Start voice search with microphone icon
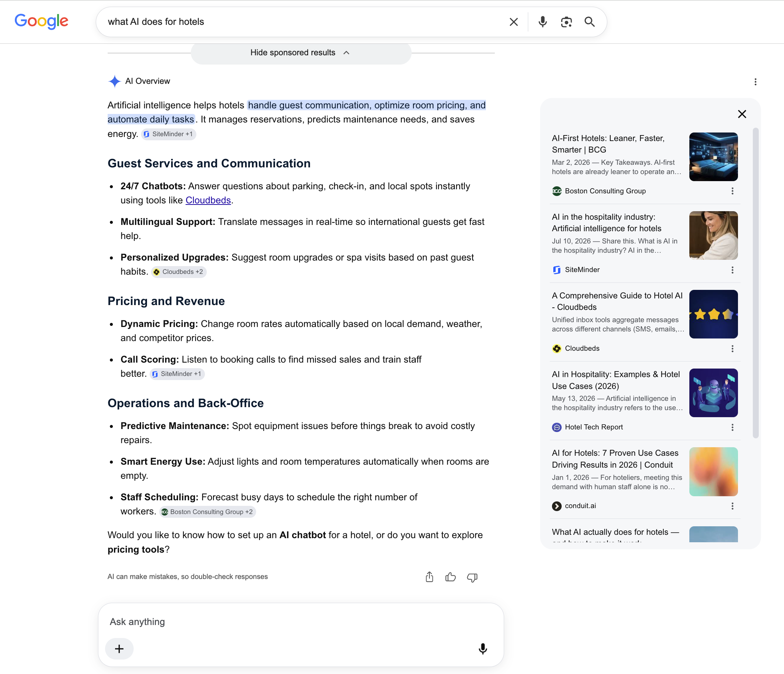Image resolution: width=784 pixels, height=674 pixels. point(542,22)
